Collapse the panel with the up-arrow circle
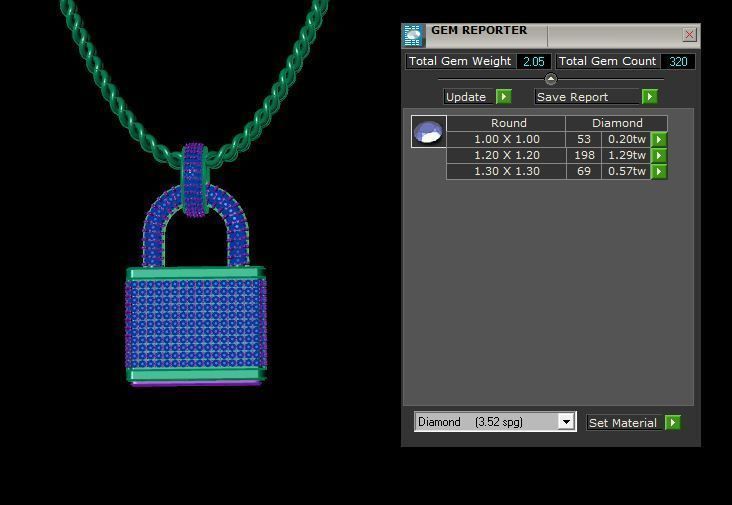 click(x=551, y=79)
